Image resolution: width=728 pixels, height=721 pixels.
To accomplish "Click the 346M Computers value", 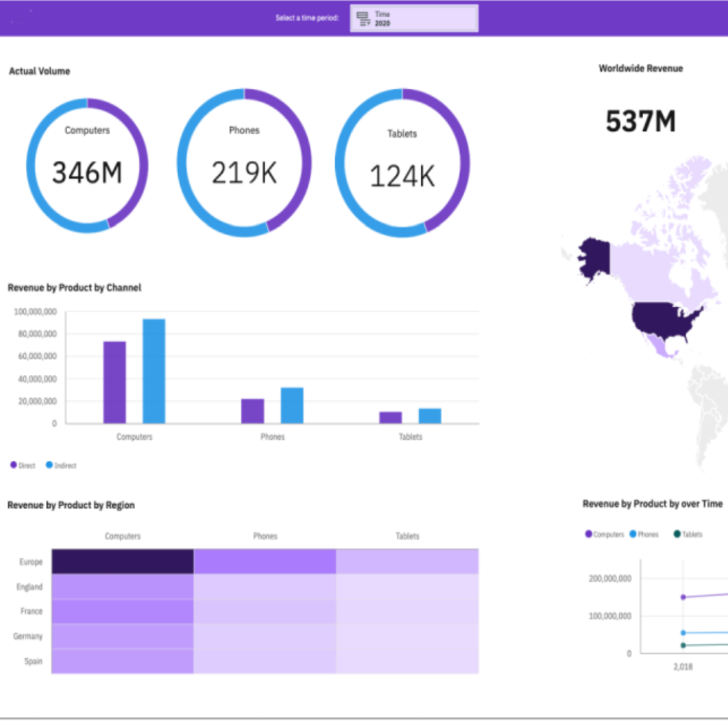I will tap(87, 173).
